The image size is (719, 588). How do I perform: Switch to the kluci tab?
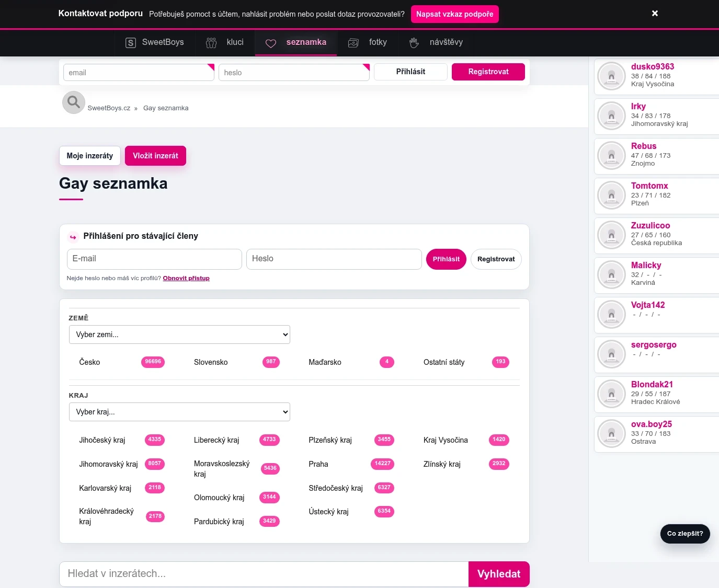pyautogui.click(x=225, y=42)
